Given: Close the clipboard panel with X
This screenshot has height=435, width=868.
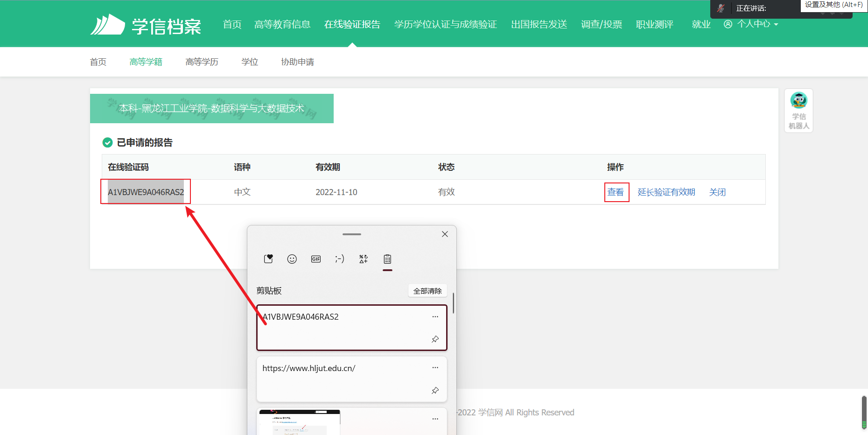Looking at the screenshot, I should [445, 234].
